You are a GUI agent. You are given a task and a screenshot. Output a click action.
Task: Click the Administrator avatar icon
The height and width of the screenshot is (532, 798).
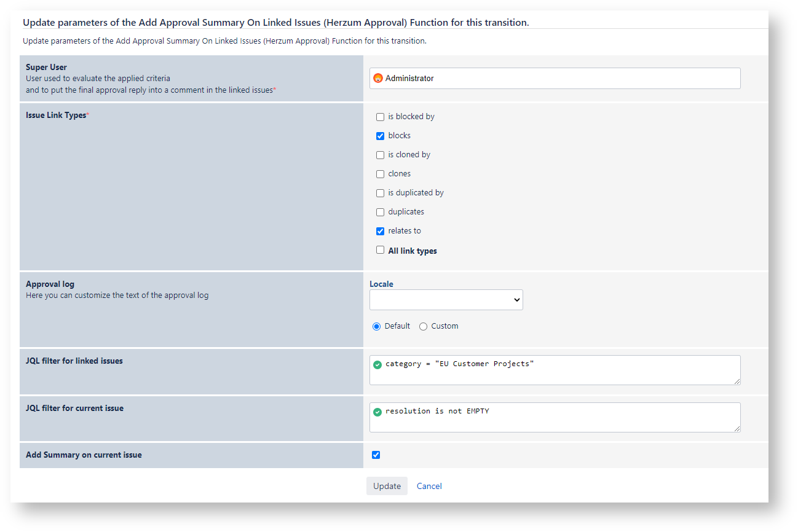(378, 79)
